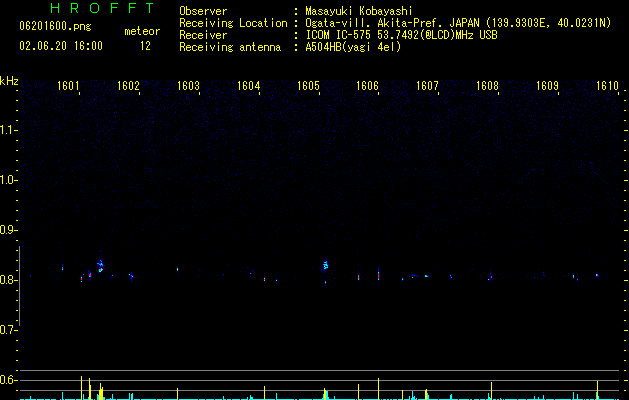The height and width of the screenshot is (400, 629).
Task: Select the filename 06201600.png
Action: coord(55,27)
